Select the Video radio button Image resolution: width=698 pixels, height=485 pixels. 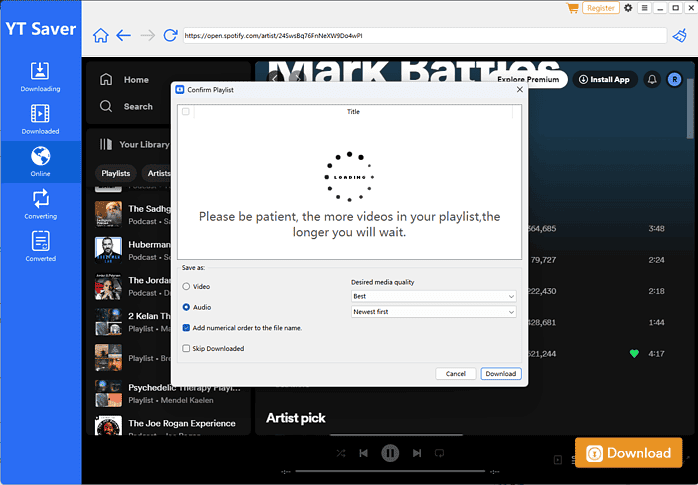point(186,286)
